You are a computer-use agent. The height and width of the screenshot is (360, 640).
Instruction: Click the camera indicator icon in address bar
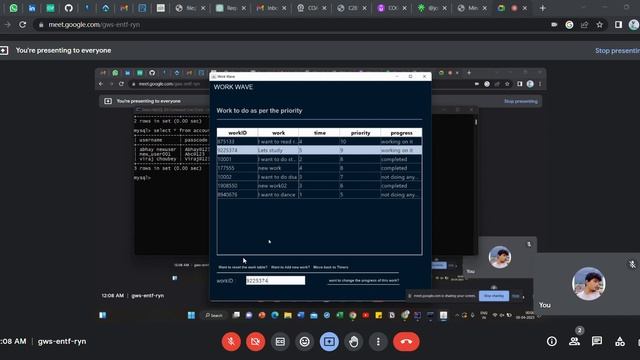point(554,25)
